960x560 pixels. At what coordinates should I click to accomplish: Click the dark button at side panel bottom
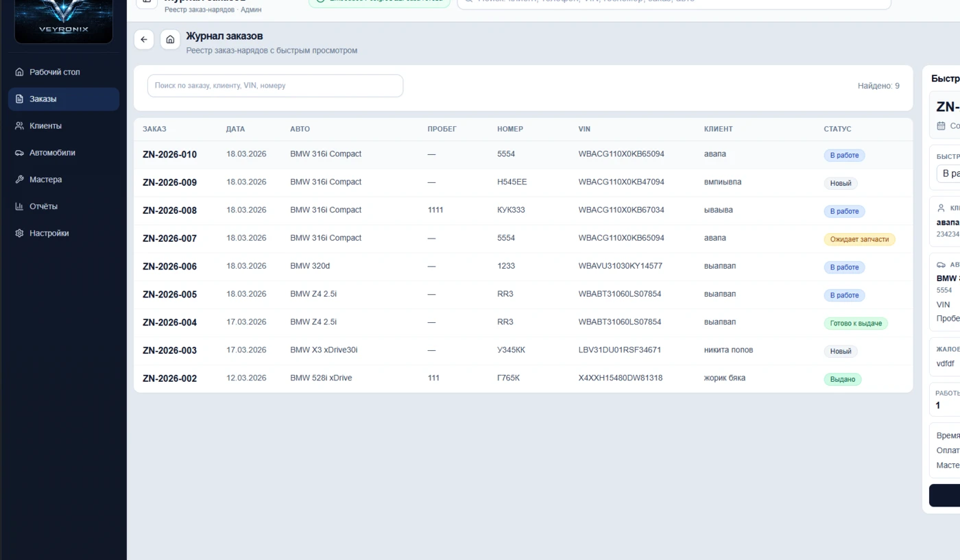(x=945, y=495)
